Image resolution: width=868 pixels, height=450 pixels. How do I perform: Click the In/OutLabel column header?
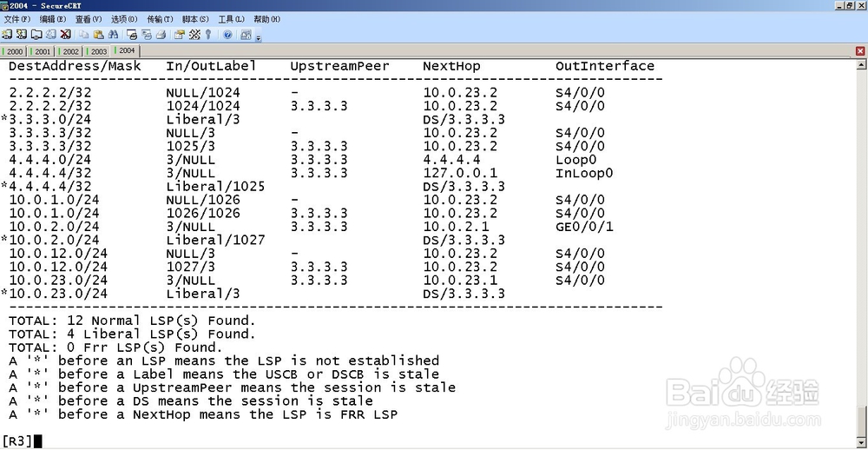coord(212,66)
